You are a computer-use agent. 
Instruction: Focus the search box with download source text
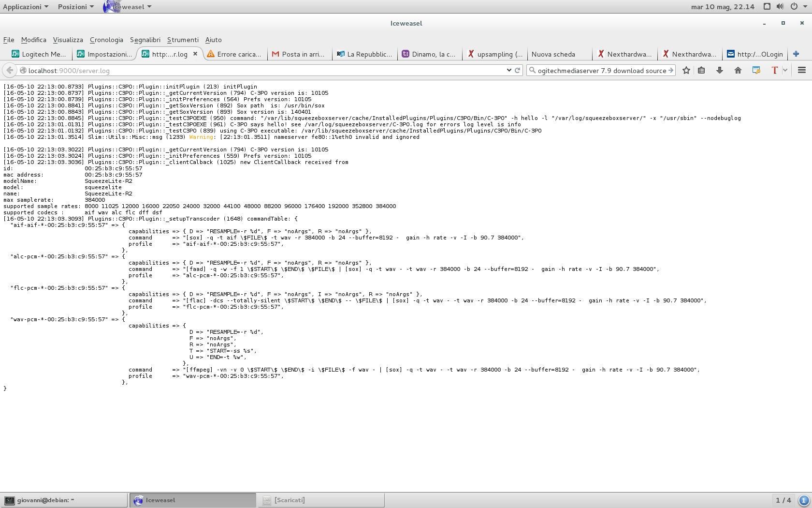coord(602,70)
